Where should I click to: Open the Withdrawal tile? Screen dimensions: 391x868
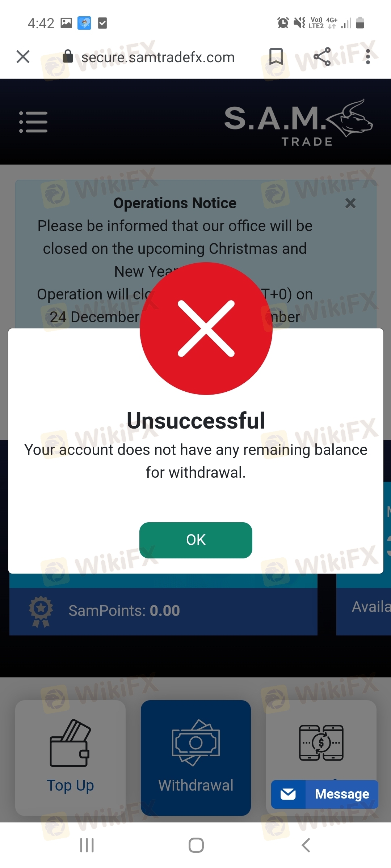(196, 758)
